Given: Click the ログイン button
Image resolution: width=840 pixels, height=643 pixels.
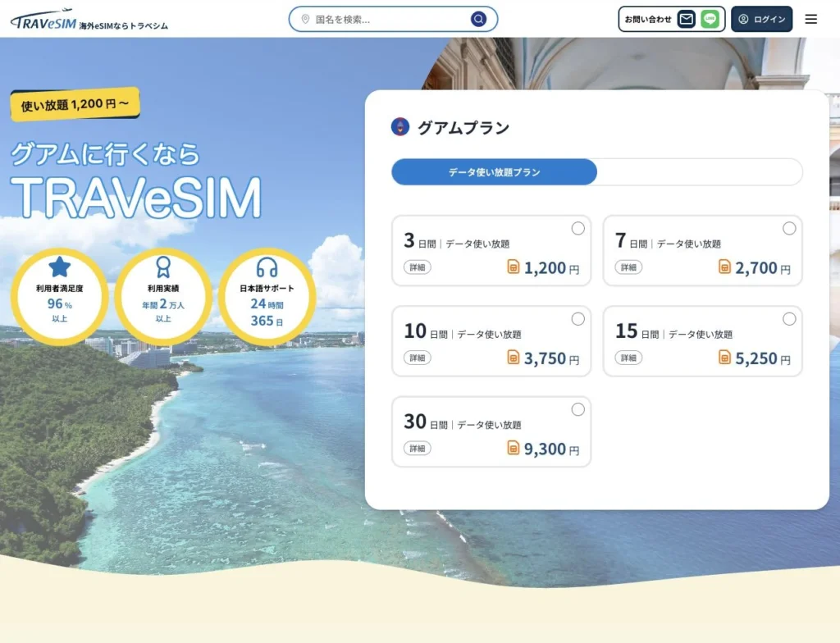Looking at the screenshot, I should click(x=762, y=20).
